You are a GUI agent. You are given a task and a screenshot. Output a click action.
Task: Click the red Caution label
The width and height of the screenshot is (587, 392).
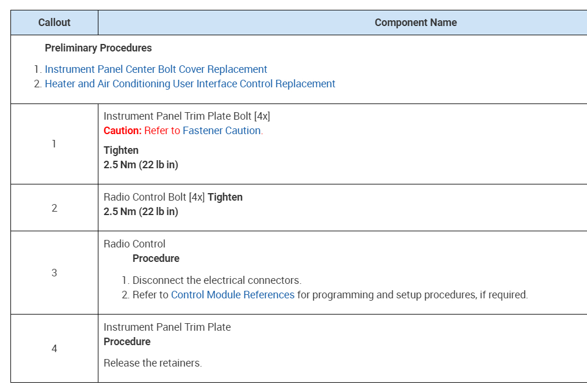[x=122, y=131]
